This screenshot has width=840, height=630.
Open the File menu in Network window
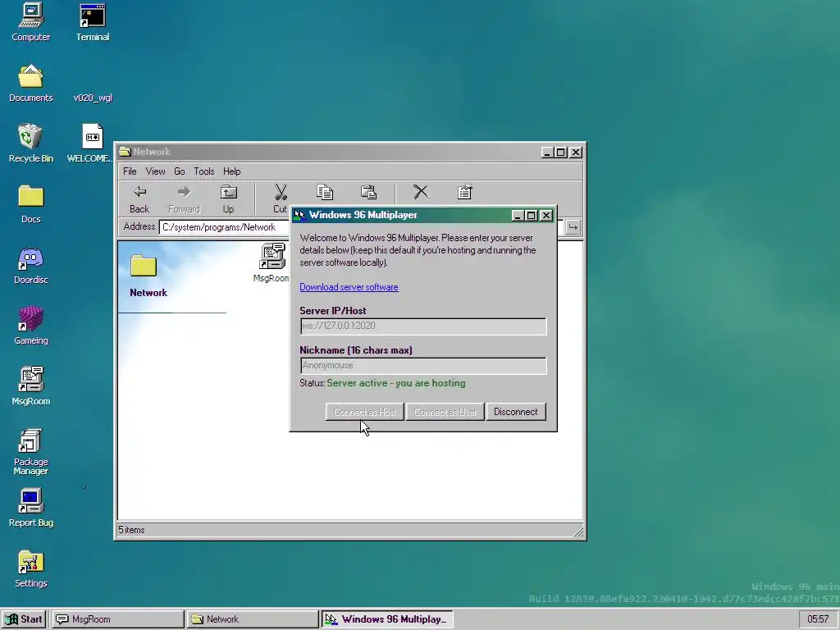point(130,171)
